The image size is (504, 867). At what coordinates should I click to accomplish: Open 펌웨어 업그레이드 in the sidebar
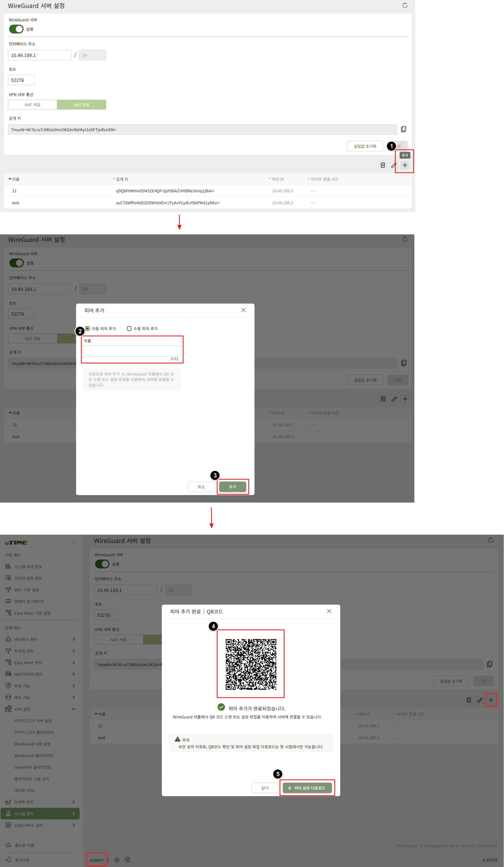29,601
